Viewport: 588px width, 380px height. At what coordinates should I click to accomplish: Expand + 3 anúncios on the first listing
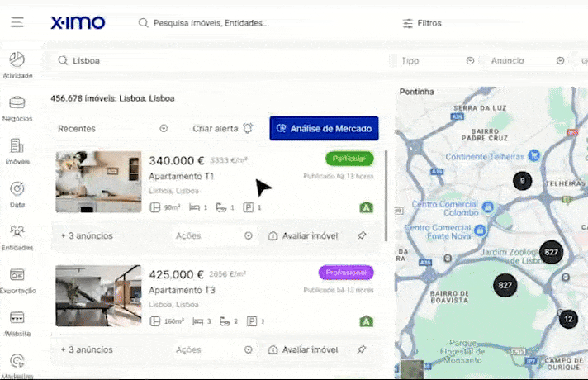(x=87, y=235)
